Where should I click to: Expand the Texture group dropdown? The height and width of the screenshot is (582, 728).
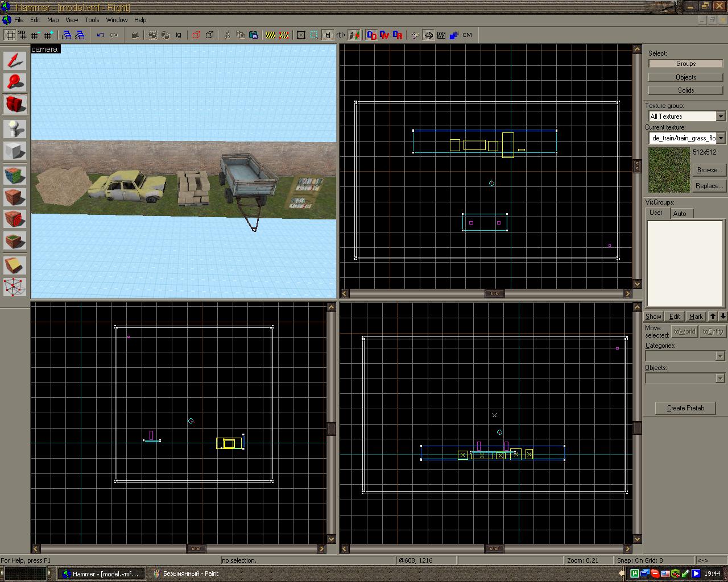tap(721, 117)
